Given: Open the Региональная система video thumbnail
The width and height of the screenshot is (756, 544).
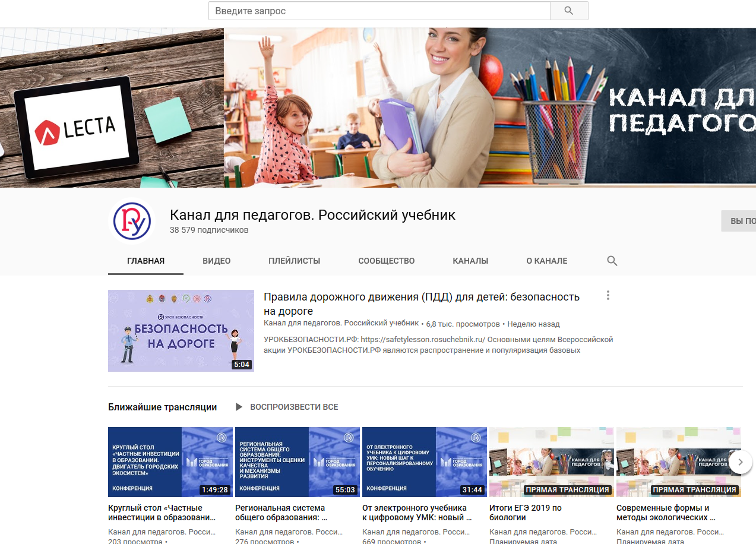Looking at the screenshot, I should (x=298, y=462).
